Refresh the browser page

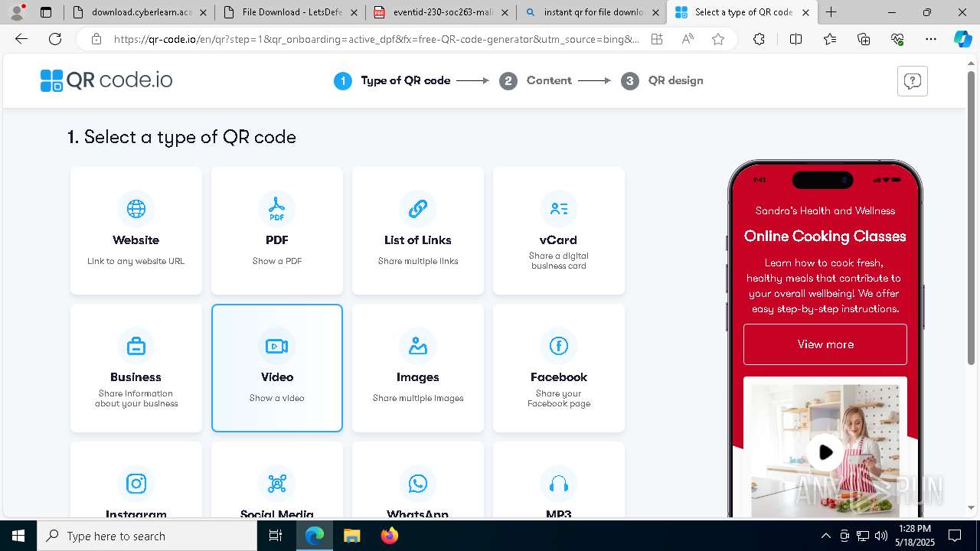pyautogui.click(x=55, y=39)
